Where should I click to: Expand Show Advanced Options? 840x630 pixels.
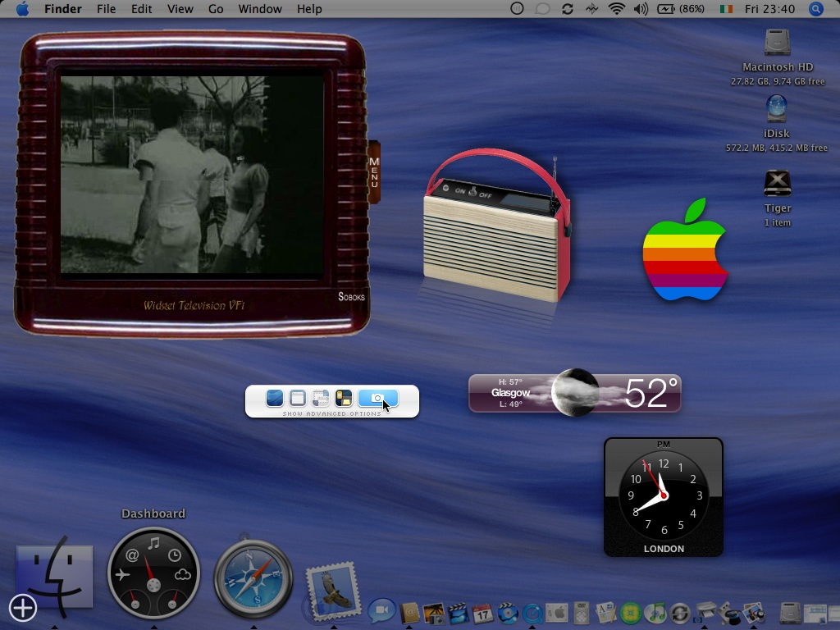(x=331, y=413)
